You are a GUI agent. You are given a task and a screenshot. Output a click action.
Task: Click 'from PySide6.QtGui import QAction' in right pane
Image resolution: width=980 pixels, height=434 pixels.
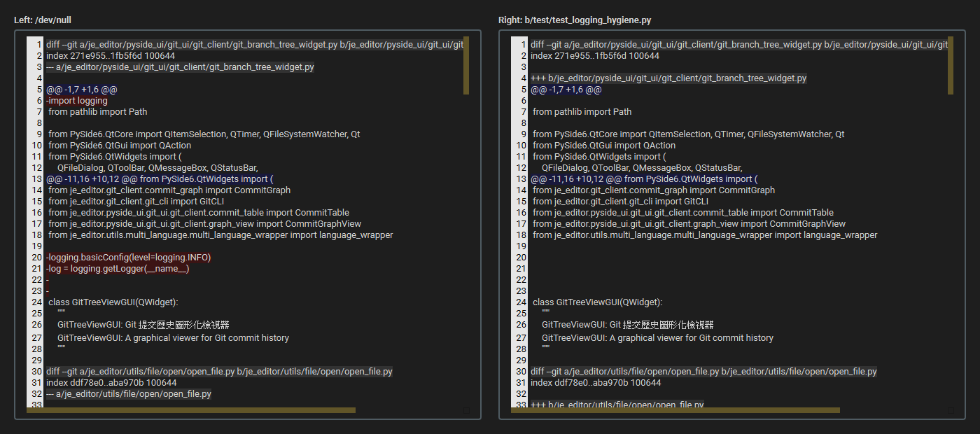(x=604, y=146)
